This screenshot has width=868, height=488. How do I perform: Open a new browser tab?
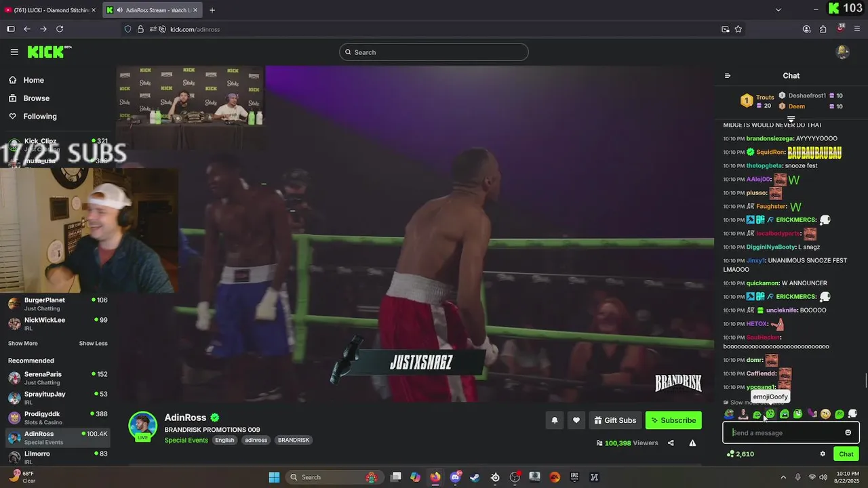pos(212,10)
